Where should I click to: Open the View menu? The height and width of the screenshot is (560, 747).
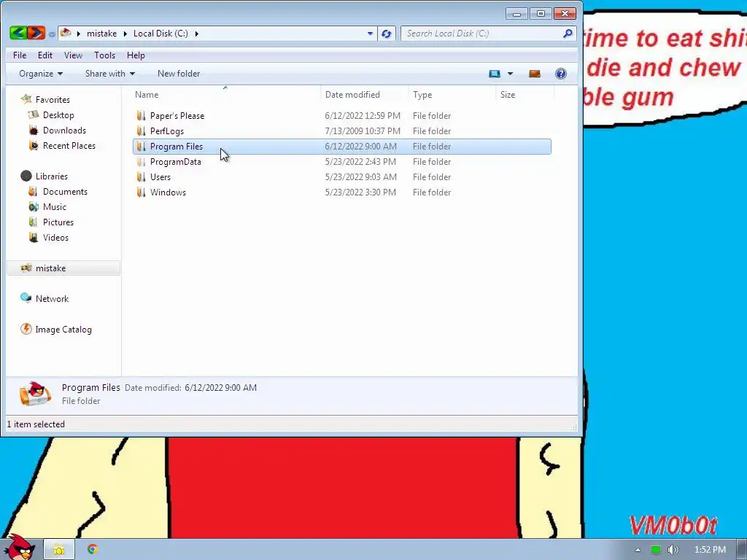coord(74,55)
